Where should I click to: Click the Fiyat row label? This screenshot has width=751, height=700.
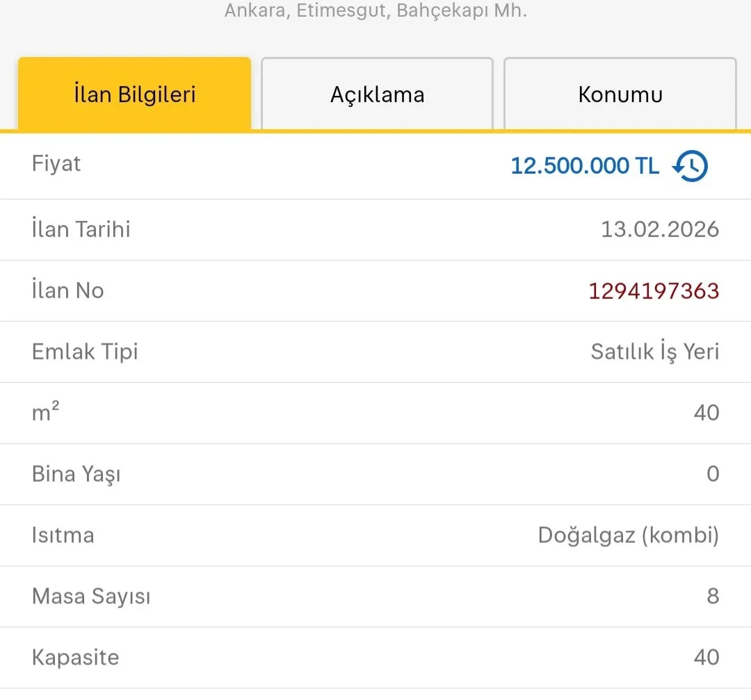tap(56, 164)
